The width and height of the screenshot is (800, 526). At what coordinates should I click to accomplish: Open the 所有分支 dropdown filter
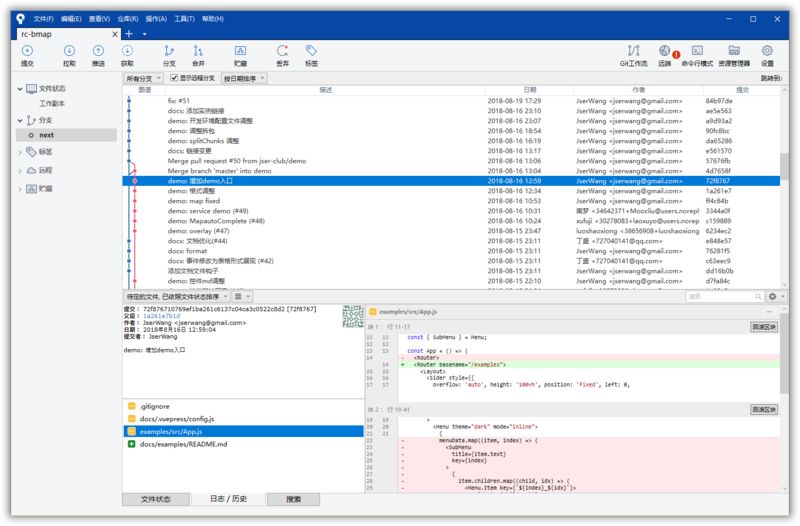point(143,78)
